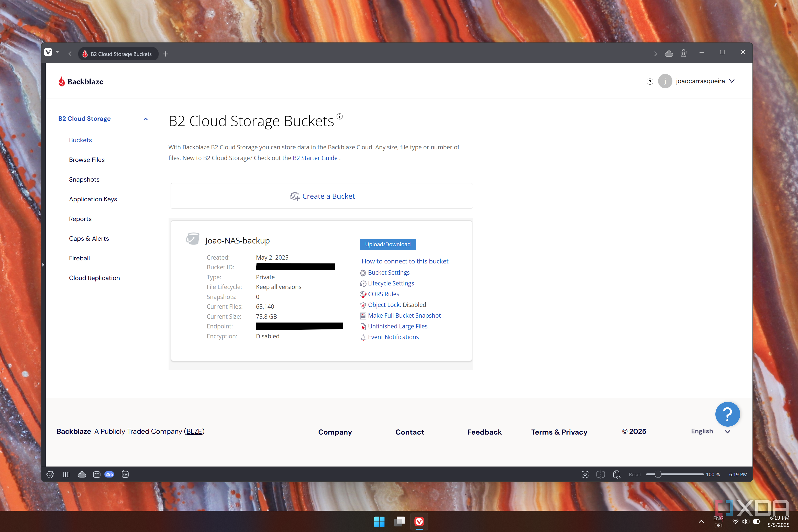This screenshot has height=532, width=798.
Task: Open the B2 Starter Guide link
Action: click(315, 158)
